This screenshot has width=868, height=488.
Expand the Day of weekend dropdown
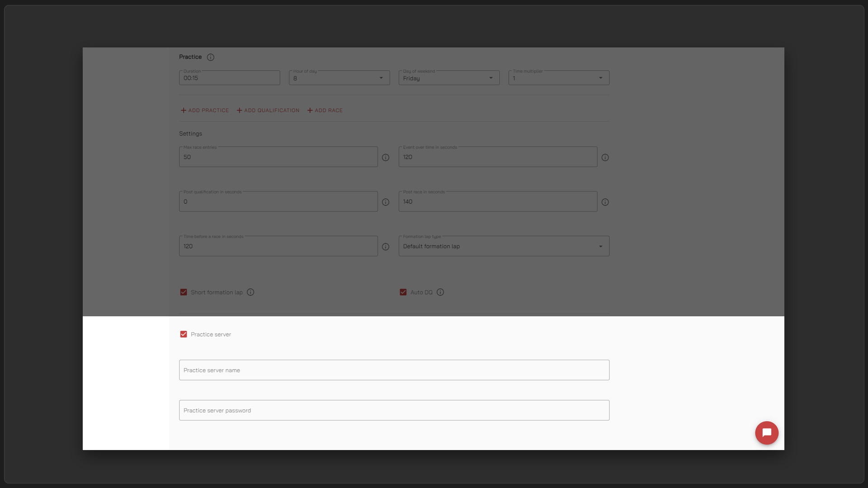[x=449, y=78]
